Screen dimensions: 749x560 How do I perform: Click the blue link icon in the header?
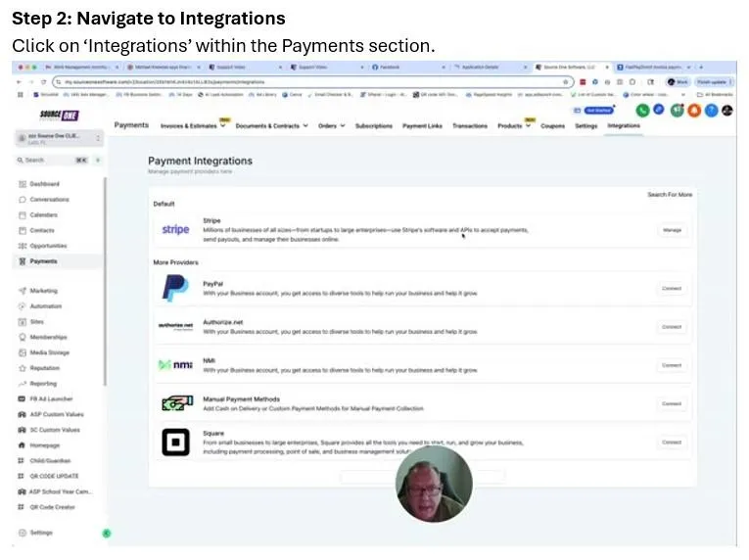[659, 110]
